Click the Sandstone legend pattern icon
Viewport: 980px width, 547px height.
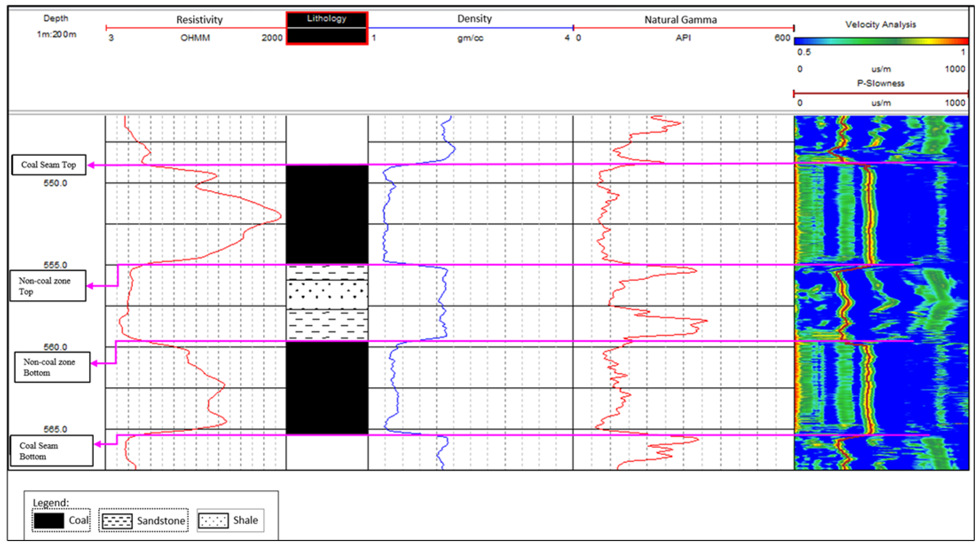[117, 521]
